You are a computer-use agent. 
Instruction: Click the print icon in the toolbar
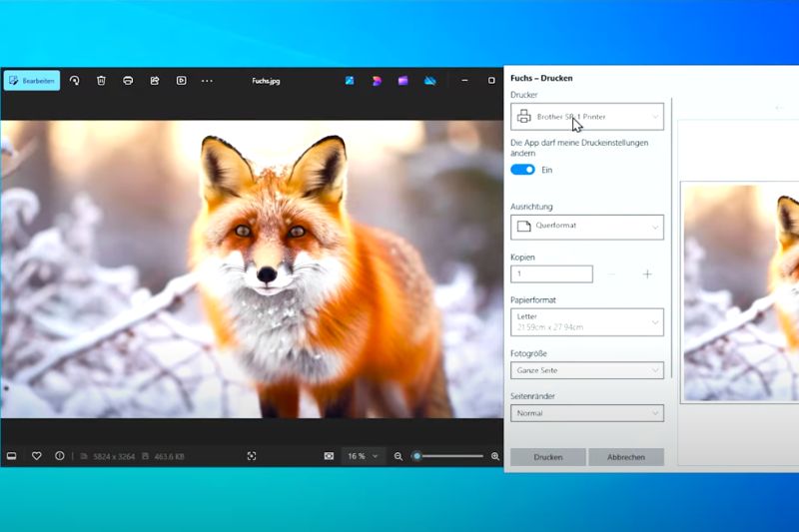(128, 81)
